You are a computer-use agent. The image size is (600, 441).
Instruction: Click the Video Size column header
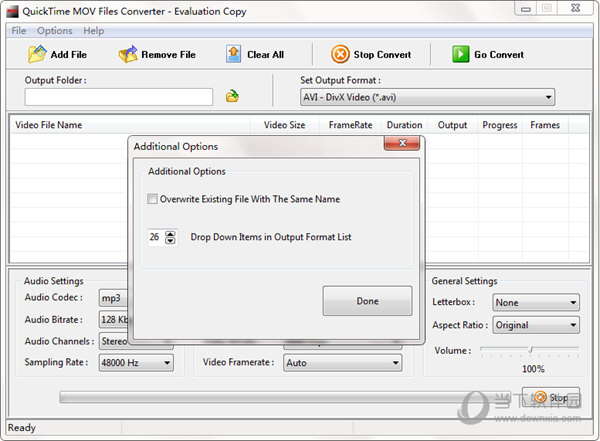pos(284,125)
